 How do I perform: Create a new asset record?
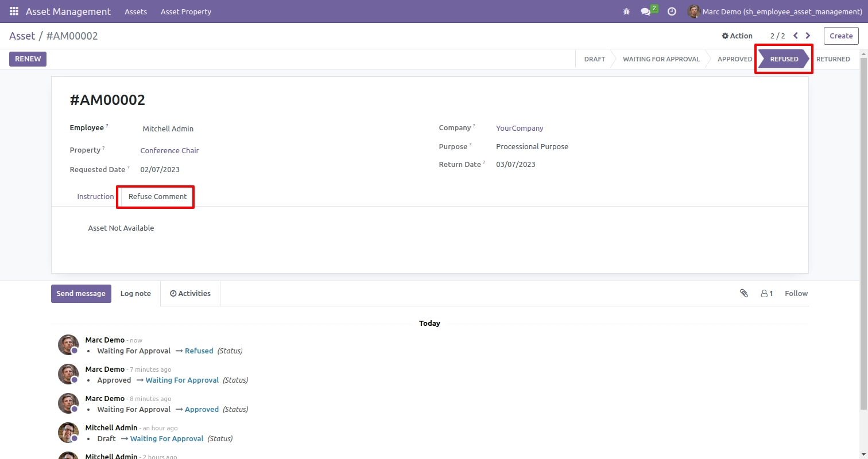[841, 36]
